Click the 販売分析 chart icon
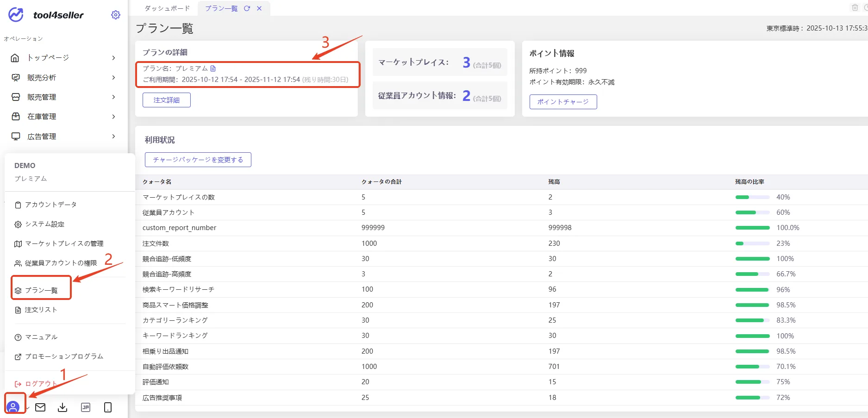 point(15,77)
